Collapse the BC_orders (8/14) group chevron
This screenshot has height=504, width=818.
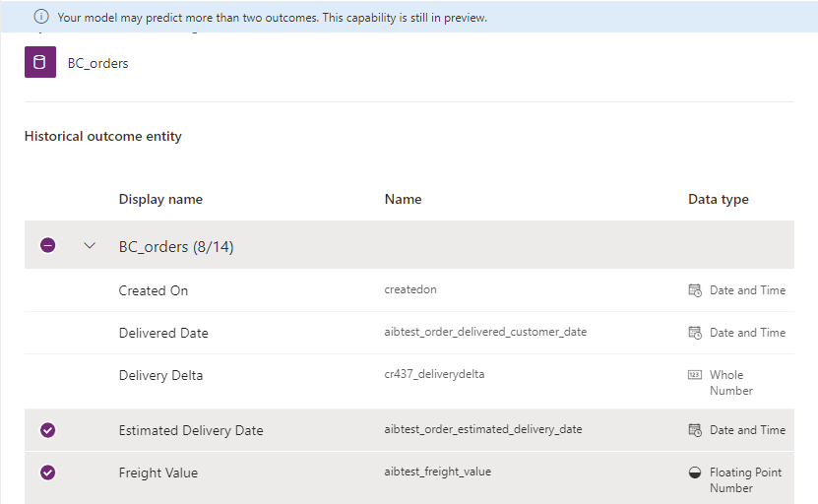(x=90, y=246)
